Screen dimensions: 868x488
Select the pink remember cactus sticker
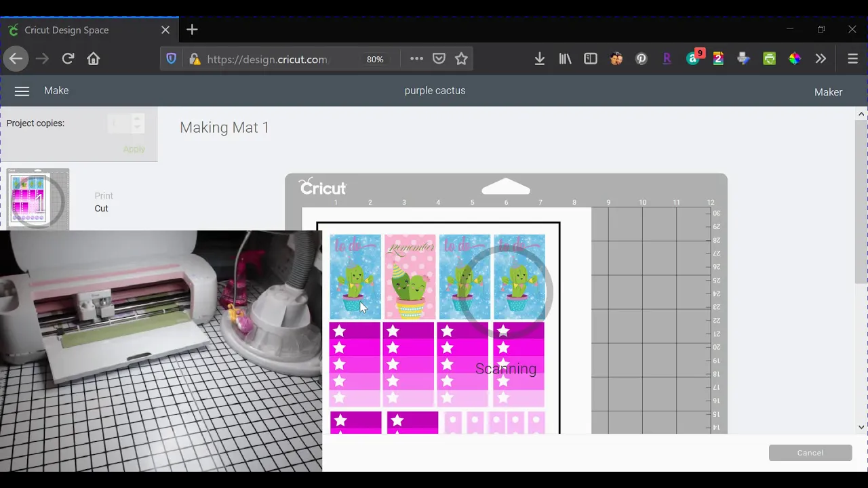(x=410, y=277)
